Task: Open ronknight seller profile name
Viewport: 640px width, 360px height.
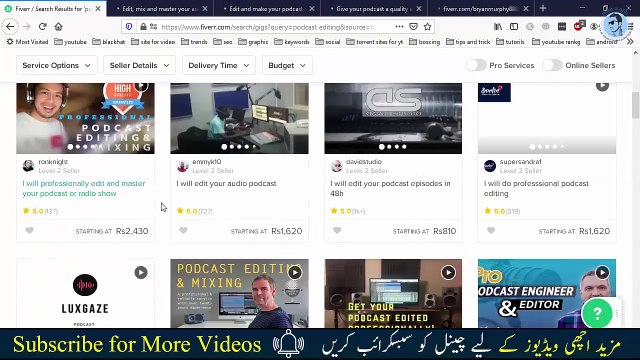Action: tap(53, 162)
